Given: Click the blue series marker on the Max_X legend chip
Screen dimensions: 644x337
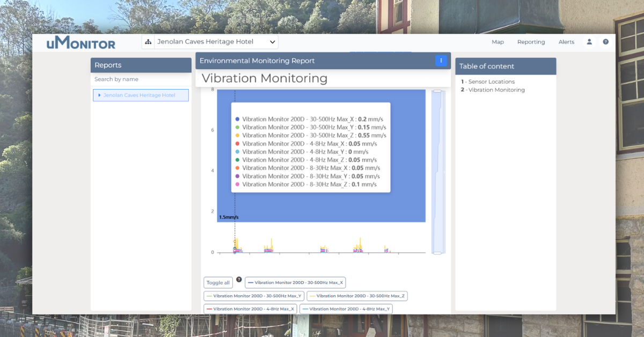Looking at the screenshot, I should point(250,282).
